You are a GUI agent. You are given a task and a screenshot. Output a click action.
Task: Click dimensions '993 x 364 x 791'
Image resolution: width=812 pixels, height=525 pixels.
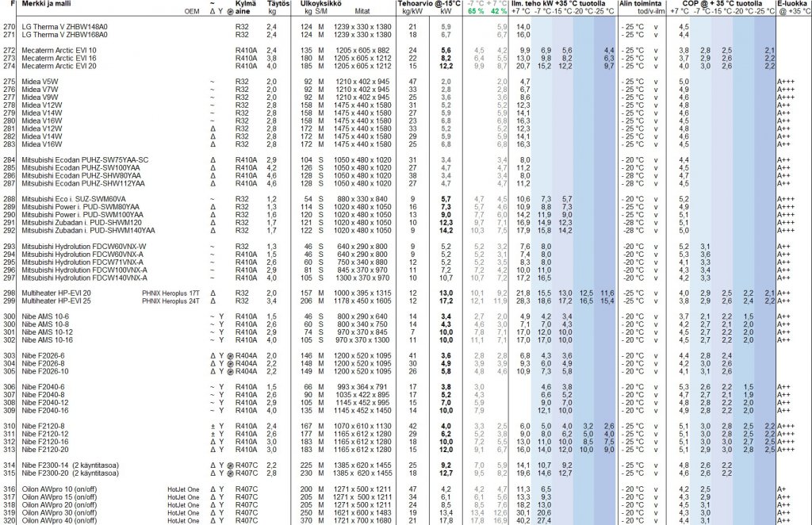click(x=362, y=387)
